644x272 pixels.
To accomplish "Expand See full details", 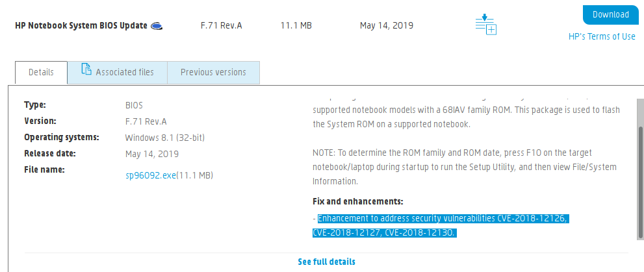I will pos(326,262).
